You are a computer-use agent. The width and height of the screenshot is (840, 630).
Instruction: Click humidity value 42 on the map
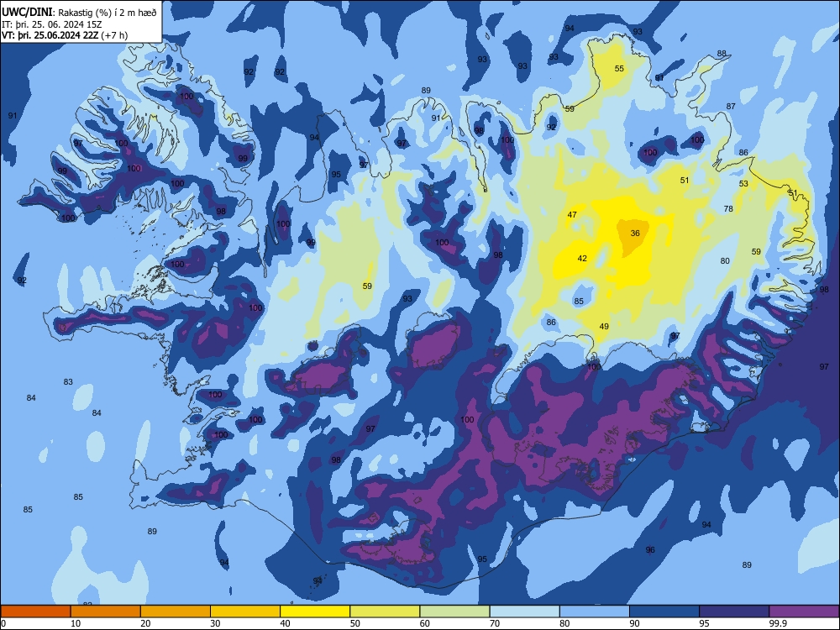tap(582, 258)
